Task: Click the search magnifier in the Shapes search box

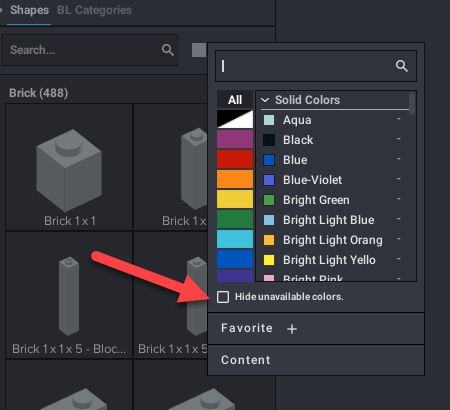Action: tap(168, 50)
